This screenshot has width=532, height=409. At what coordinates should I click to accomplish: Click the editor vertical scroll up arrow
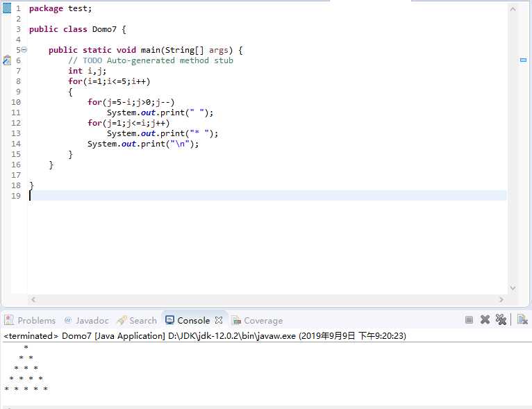[x=513, y=9]
